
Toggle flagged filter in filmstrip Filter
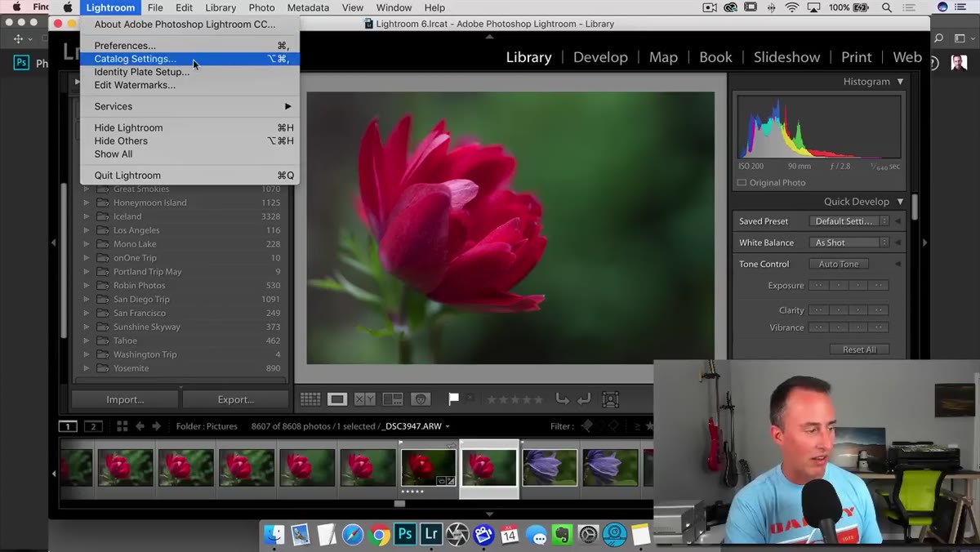(x=586, y=426)
